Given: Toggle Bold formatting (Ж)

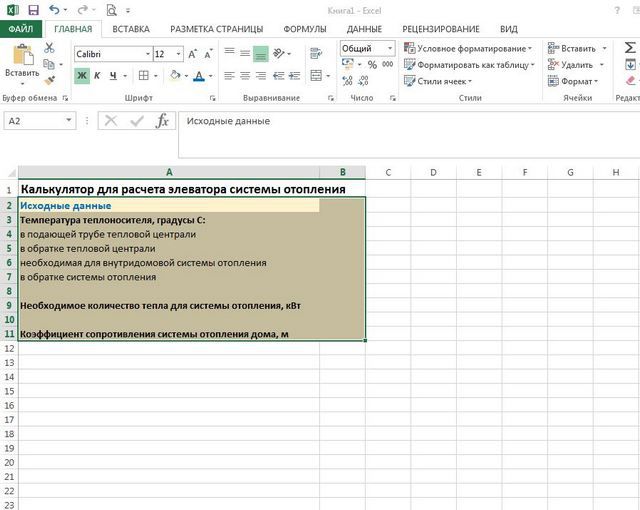Looking at the screenshot, I should (82, 75).
